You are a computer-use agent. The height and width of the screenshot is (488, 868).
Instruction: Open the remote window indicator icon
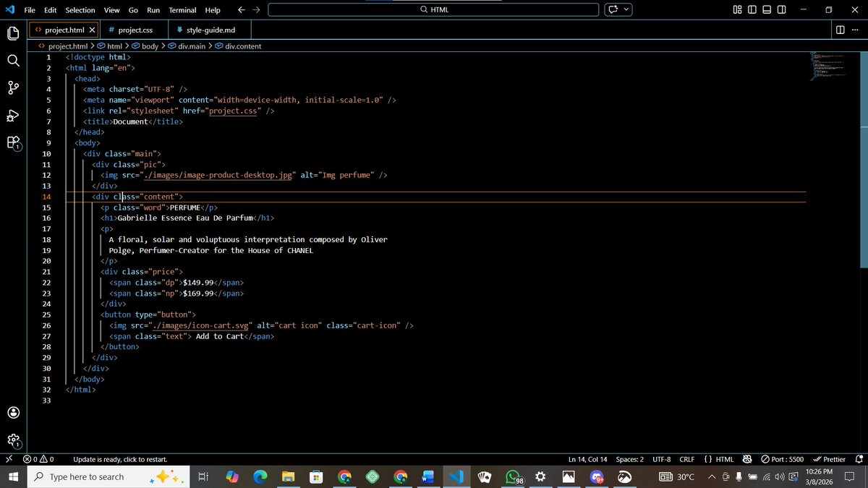point(9,458)
